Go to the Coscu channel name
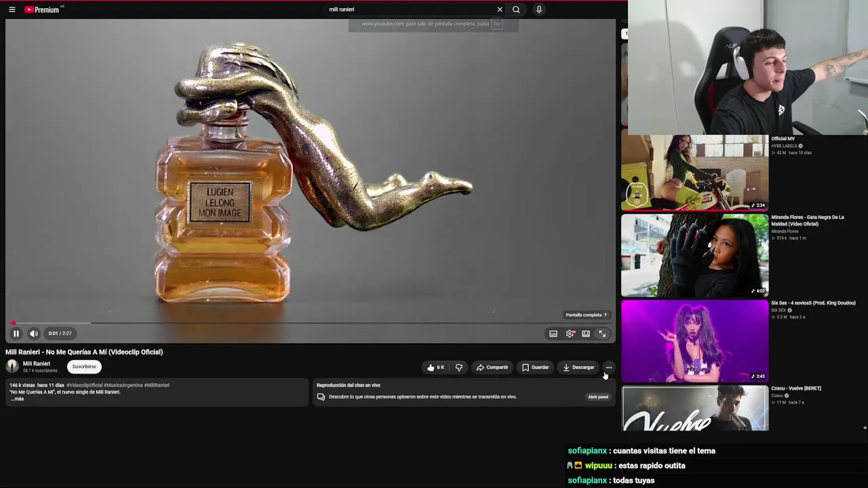Screen dimensions: 868x488 pyautogui.click(x=777, y=396)
